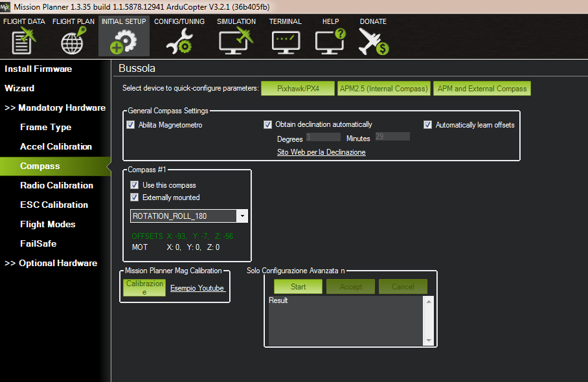Click APM and External Compass button
This screenshot has width=588, height=382.
pos(482,89)
